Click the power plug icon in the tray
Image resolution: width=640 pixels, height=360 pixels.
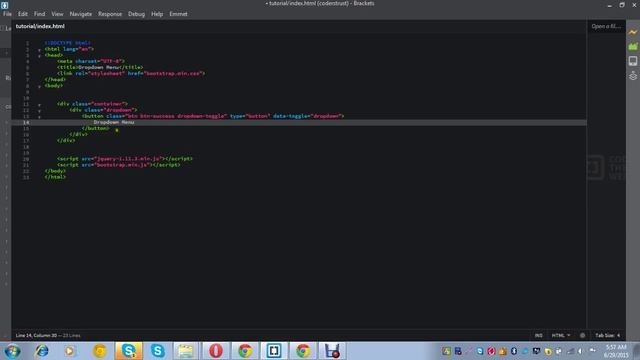(592, 350)
